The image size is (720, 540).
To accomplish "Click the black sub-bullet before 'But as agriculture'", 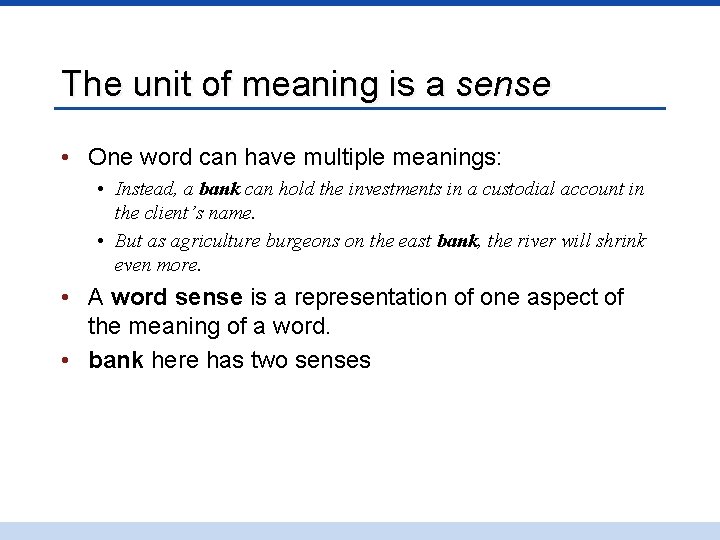I will (x=101, y=241).
